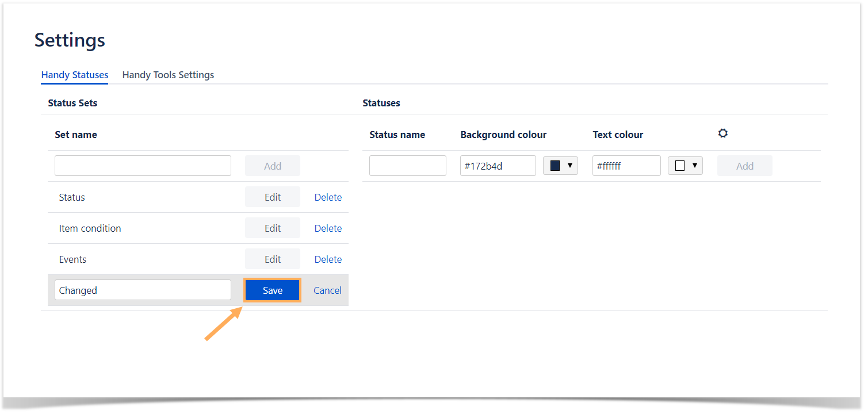The width and height of the screenshot is (868, 414).
Task: Open the background colour picker dropdown
Action: [569, 166]
